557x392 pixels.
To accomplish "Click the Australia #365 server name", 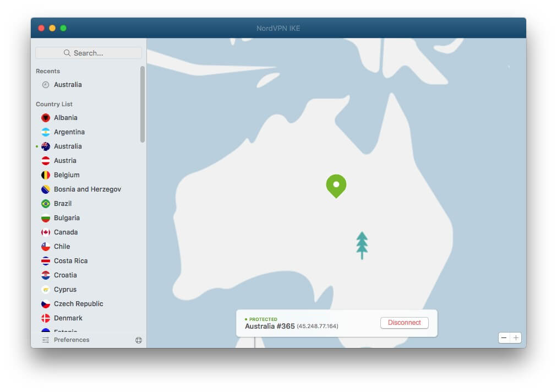I will pos(270,326).
